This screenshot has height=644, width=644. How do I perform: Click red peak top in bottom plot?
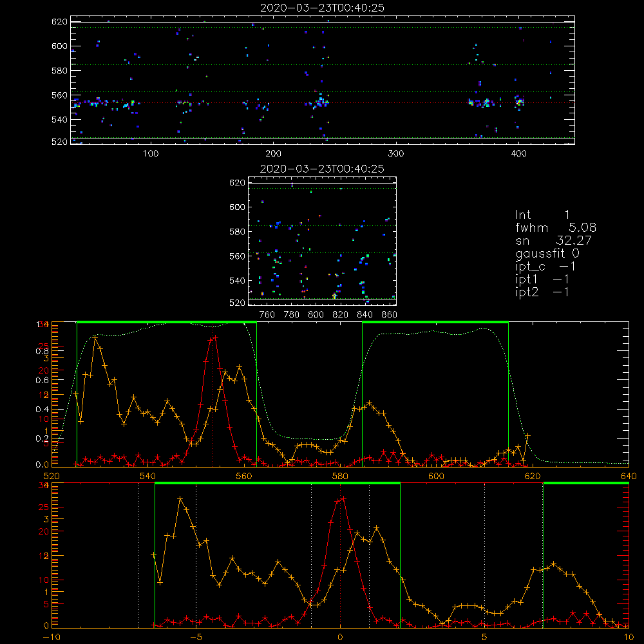point(343,498)
